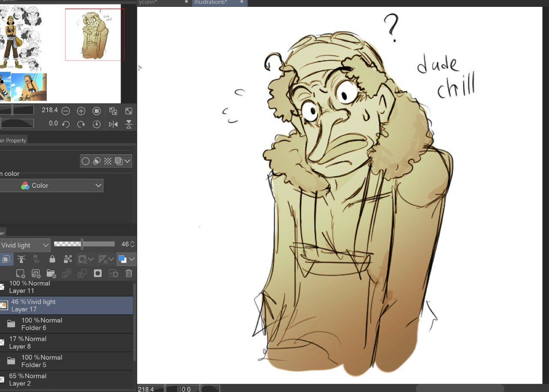Click the extract line effect icon
Screen dimensions: 549x392
tap(97, 161)
